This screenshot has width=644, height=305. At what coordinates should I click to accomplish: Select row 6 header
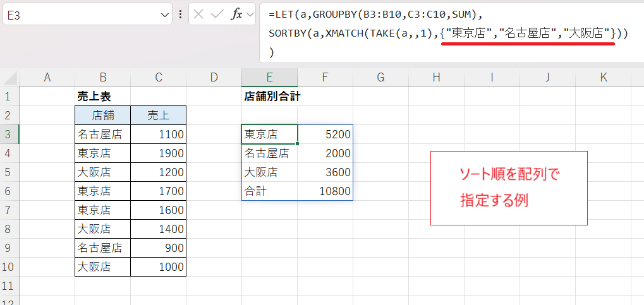point(9,191)
